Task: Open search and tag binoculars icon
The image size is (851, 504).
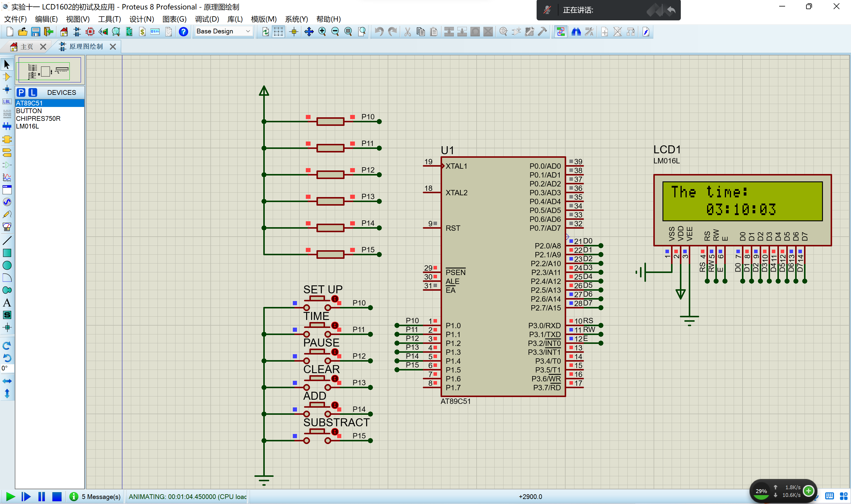Action: pos(576,32)
